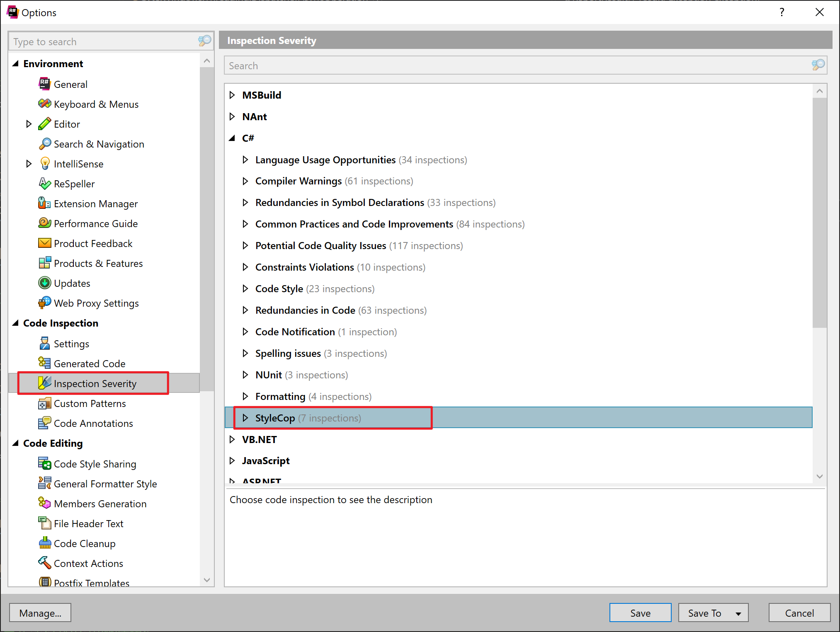Image resolution: width=840 pixels, height=632 pixels.
Task: Expand the Code Style inspections group
Action: click(245, 288)
